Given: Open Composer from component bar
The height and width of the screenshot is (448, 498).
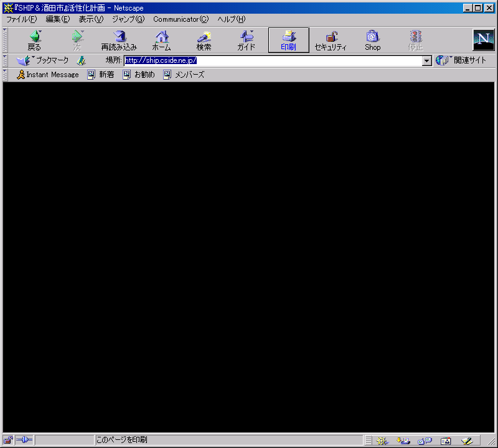Looking at the screenshot, I should (467, 441).
